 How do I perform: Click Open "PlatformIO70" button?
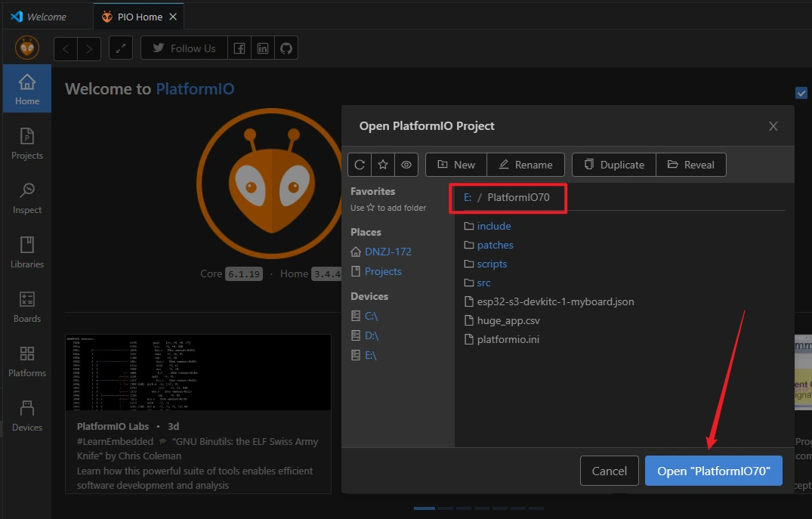pos(714,471)
